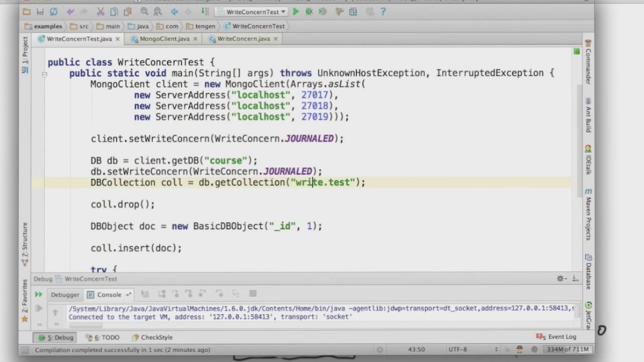644x362 pixels.
Task: Close MongoClient.java tab
Action: click(195, 39)
